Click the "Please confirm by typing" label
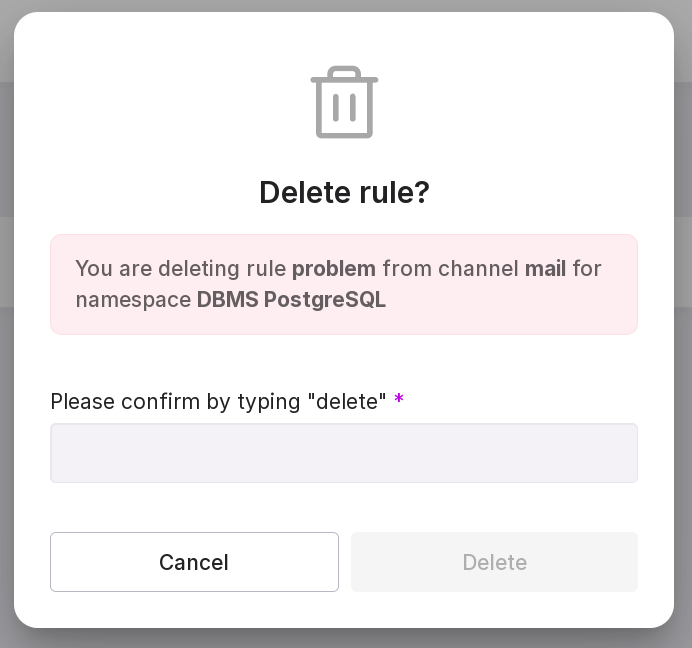The image size is (692, 648). pos(175,402)
